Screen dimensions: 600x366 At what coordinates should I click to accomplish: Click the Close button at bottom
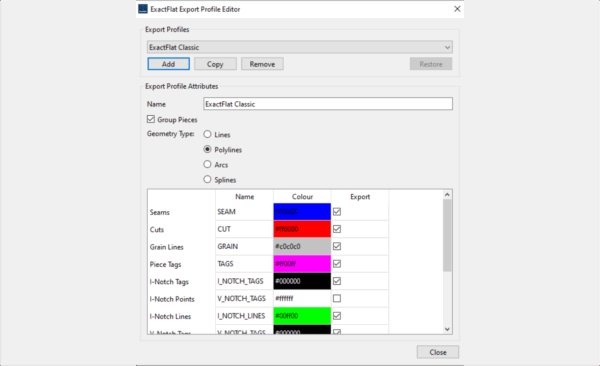(438, 352)
